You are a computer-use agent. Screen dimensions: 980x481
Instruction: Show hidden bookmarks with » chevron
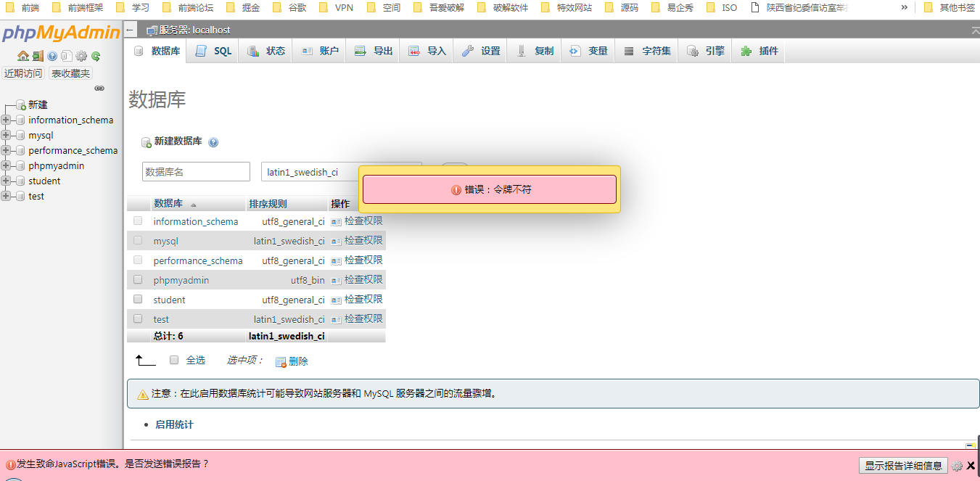tap(904, 7)
